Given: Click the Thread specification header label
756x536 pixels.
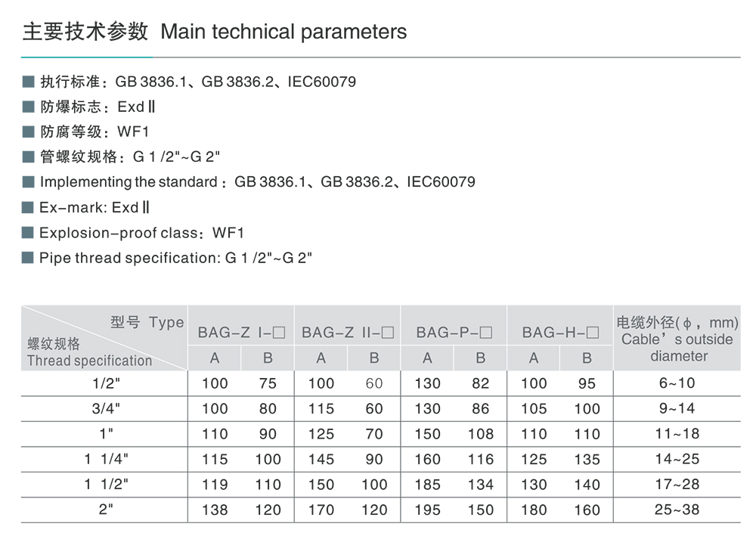Looking at the screenshot, I should coord(89,361).
